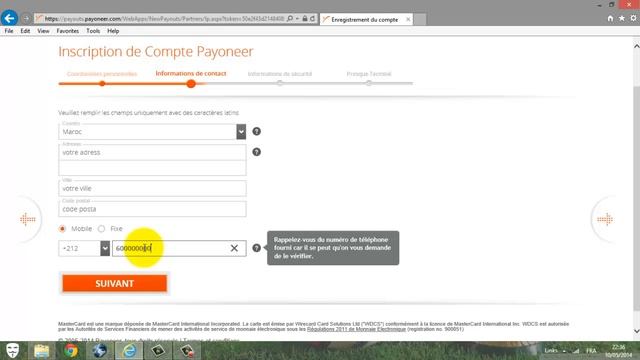The image size is (640, 360).
Task: Click the SUIVANT button
Action: click(x=115, y=283)
